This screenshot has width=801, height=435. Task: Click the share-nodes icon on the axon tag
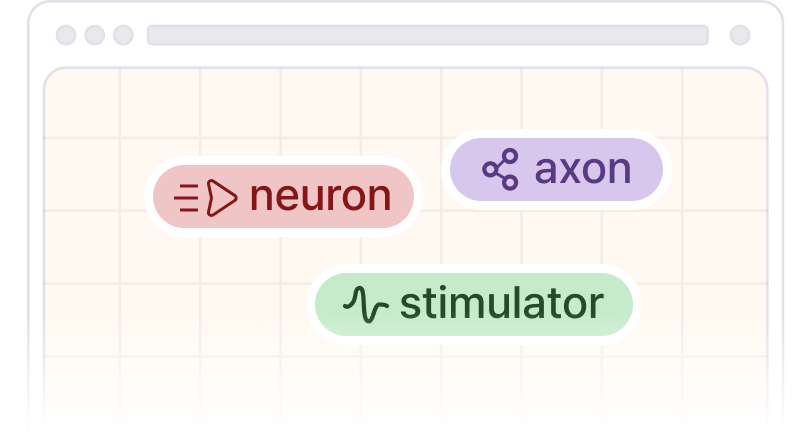tap(501, 169)
